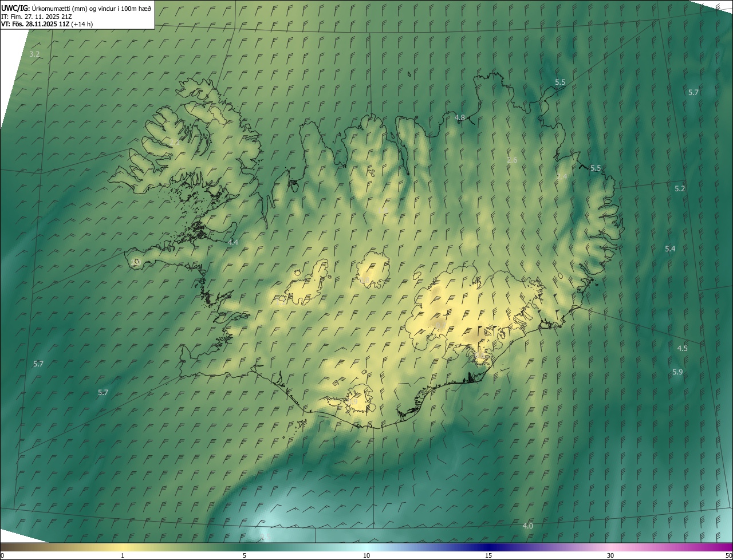Select the 'IT: Fim. 27. 11. 2025 21Z' line
733x560 pixels.
(x=37, y=16)
